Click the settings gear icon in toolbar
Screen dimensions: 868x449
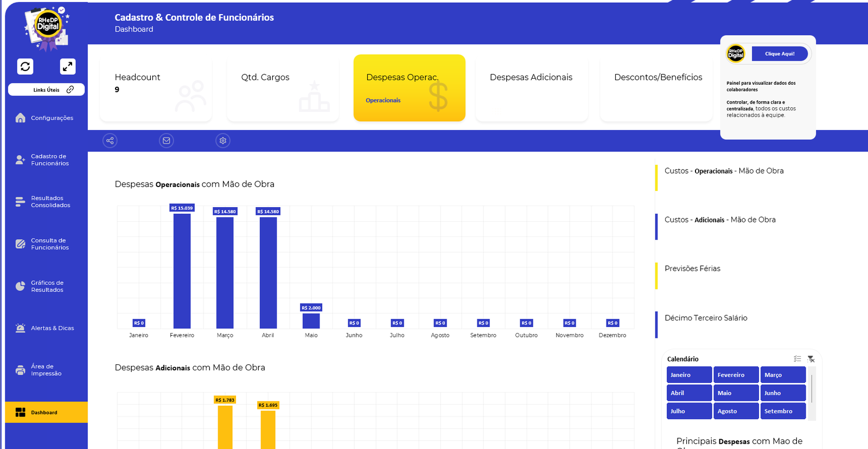point(223,141)
